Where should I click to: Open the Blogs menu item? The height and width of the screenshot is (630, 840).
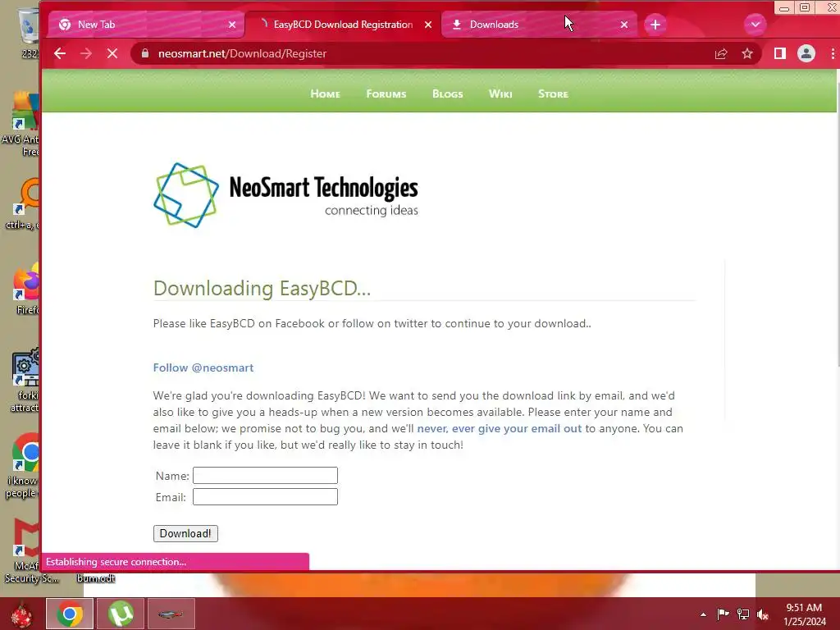pos(447,94)
